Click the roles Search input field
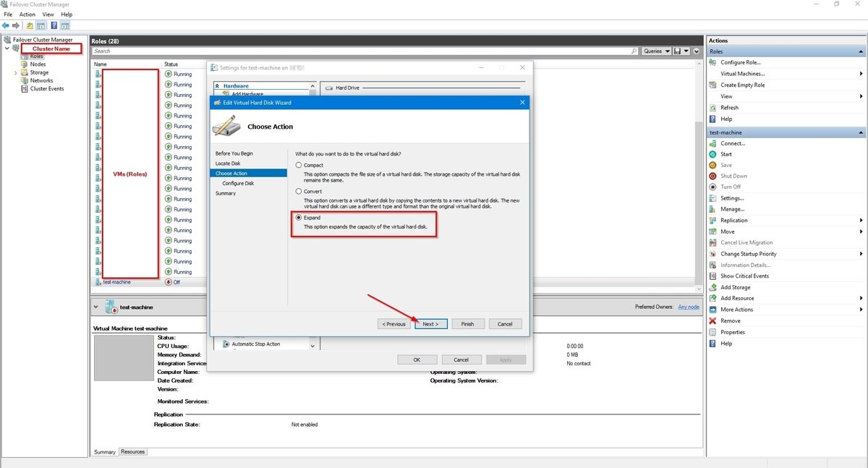 [x=362, y=51]
